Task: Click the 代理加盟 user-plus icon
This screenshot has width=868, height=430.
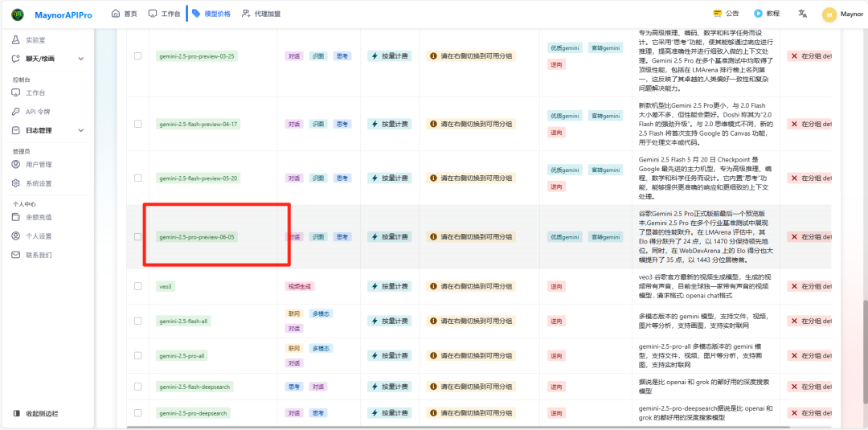Action: 246,14
